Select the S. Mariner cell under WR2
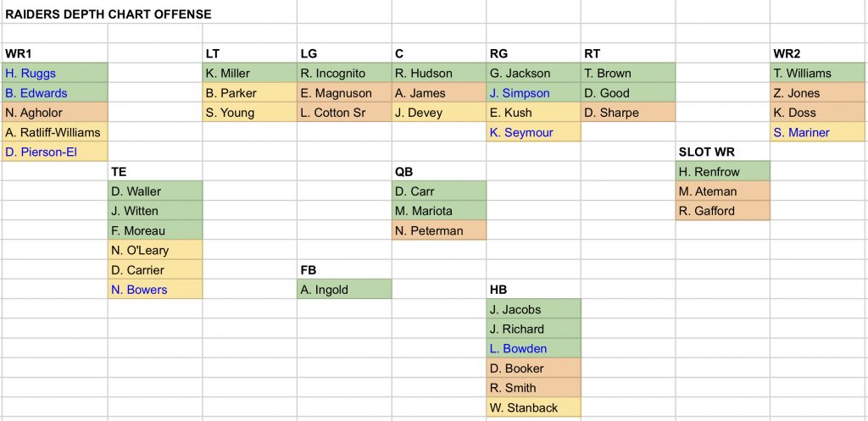Screen dimensions: 868x421 click(817, 132)
